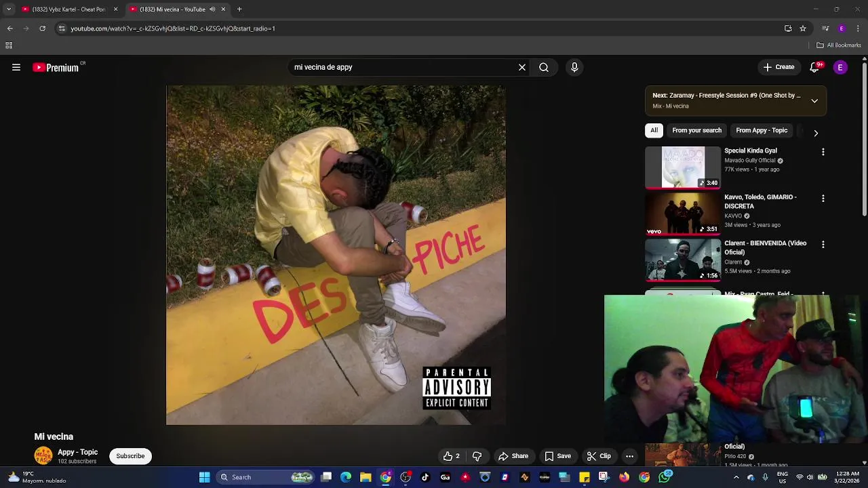Open a new browser tab
This screenshot has height=488, width=868.
coord(239,9)
